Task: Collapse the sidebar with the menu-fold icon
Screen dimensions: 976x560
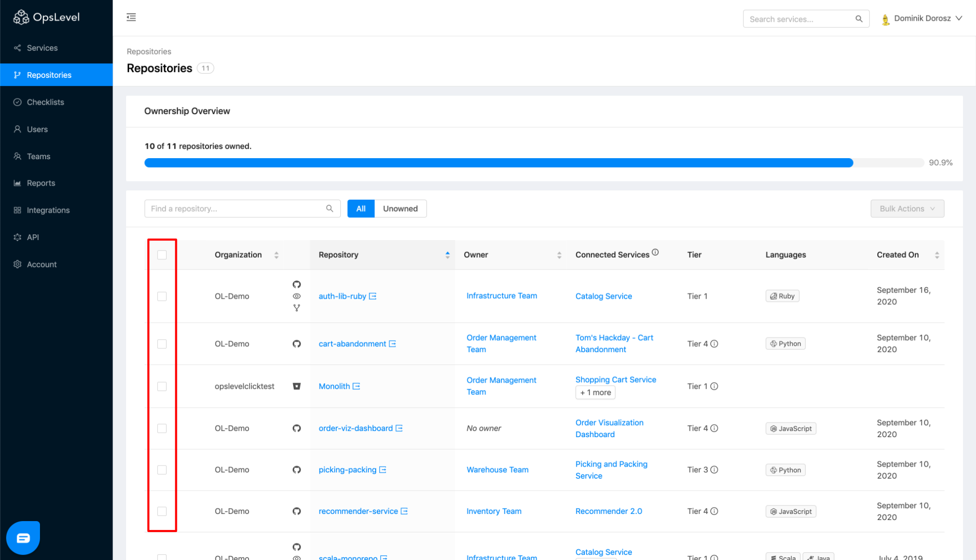Action: click(x=131, y=18)
